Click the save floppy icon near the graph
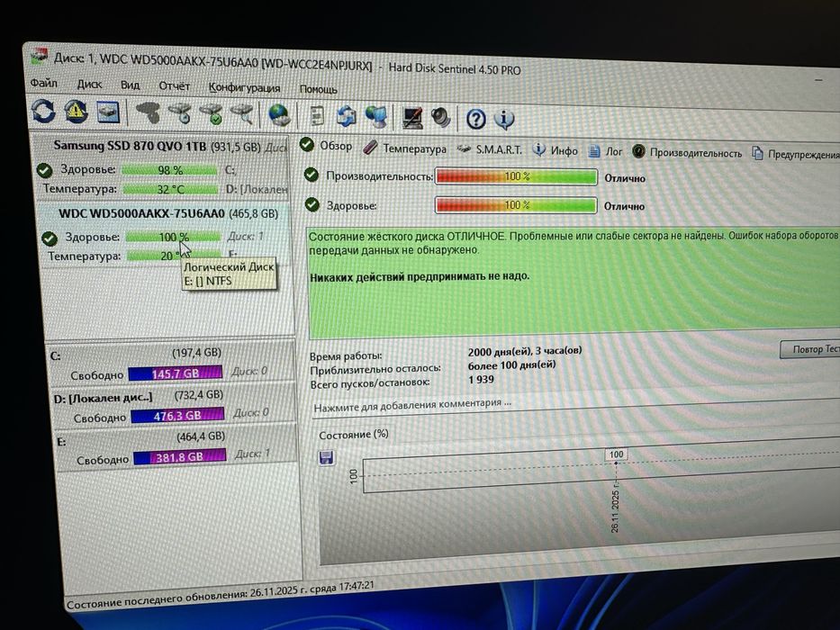This screenshot has width=840, height=630. [326, 457]
